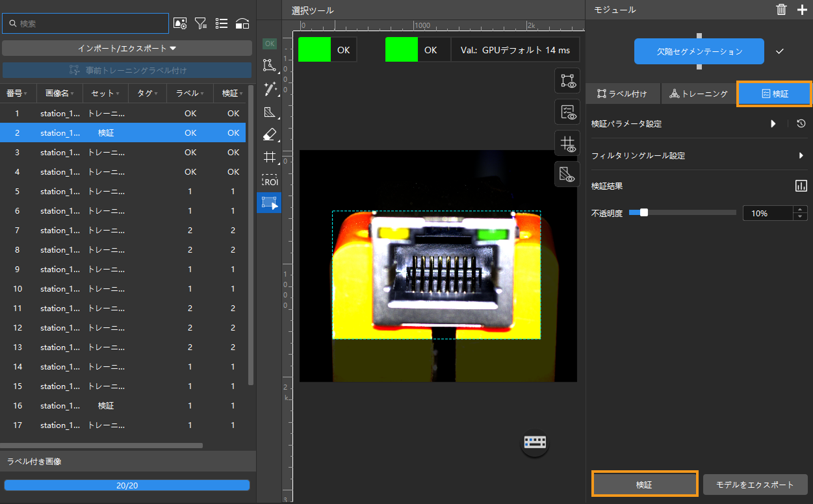813x504 pixels.
Task: Select the mask tool in the tool strip
Action: [269, 112]
